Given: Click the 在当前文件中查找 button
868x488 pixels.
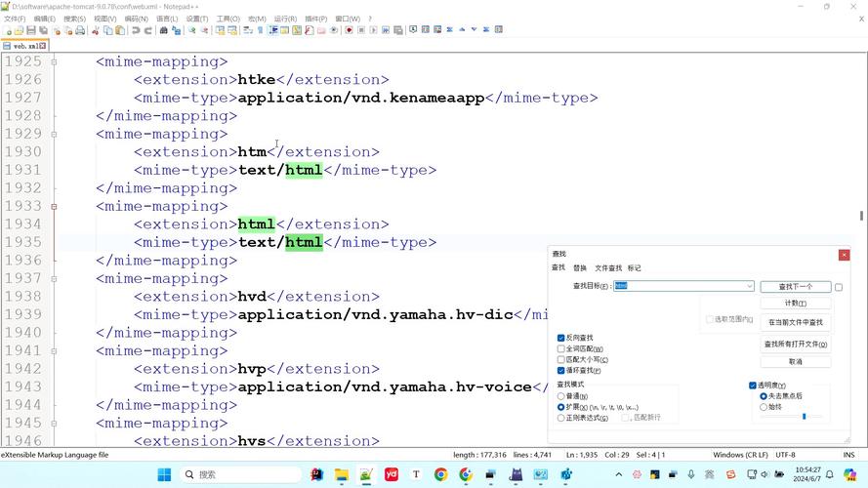Looking at the screenshot, I should pos(796,322).
